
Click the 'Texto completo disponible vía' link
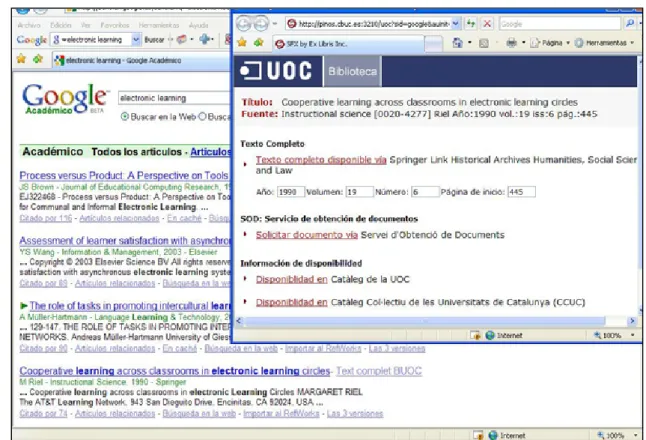coord(321,160)
